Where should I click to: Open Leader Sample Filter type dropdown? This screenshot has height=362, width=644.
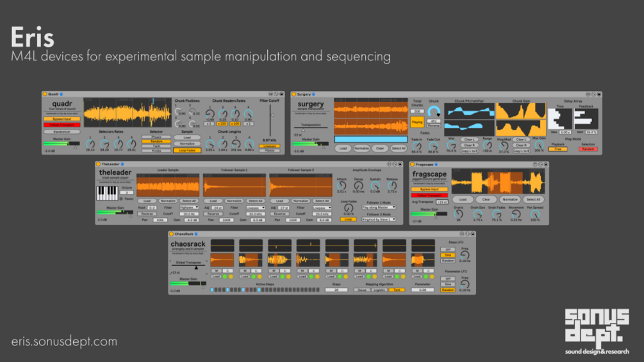tap(189, 208)
